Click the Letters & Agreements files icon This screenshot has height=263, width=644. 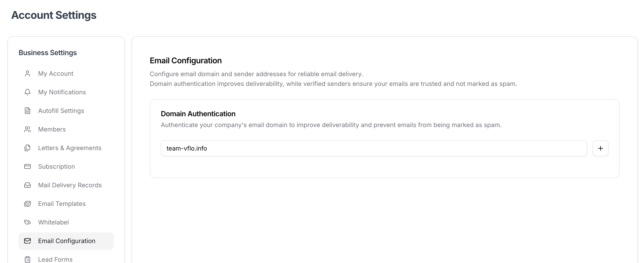point(27,148)
